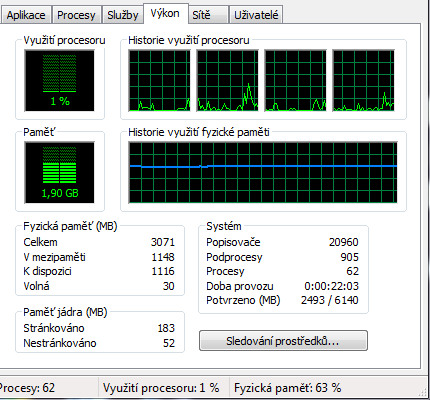Click the Potvrzeno (MB) label
430x400 pixels.
243,300
